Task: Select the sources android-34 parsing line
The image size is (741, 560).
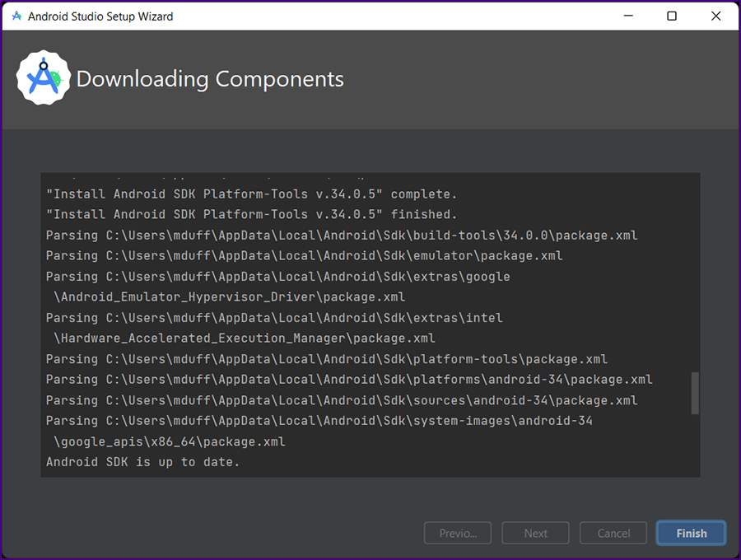Action: (x=342, y=400)
